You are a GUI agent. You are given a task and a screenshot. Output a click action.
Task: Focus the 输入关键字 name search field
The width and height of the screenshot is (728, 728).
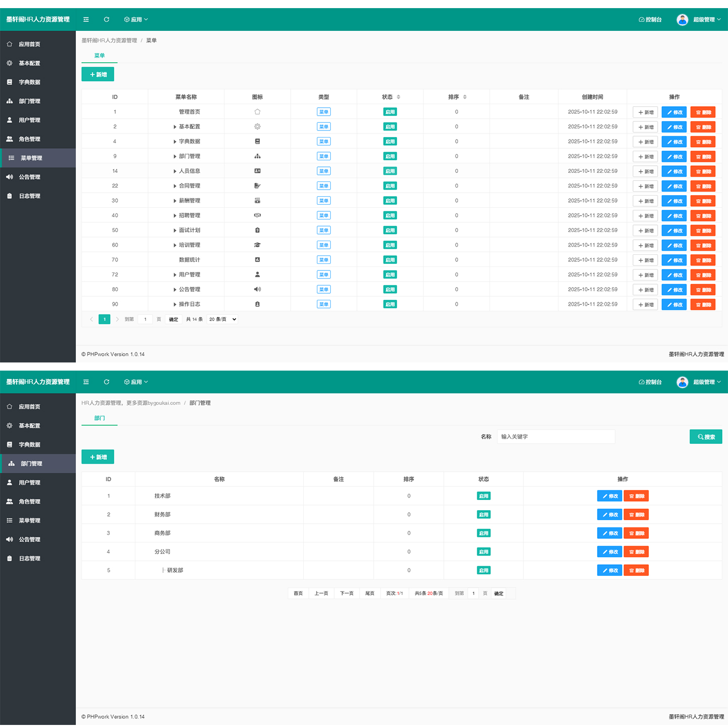click(x=556, y=437)
